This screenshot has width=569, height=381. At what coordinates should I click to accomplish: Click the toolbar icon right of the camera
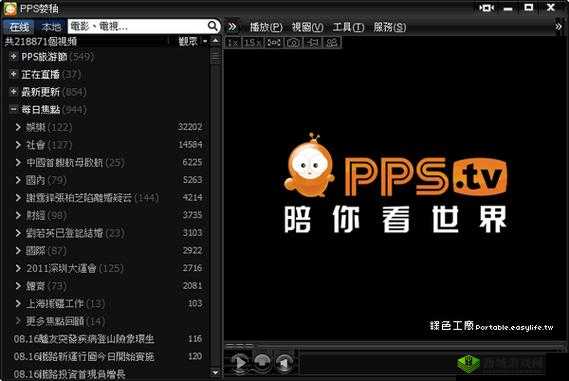click(312, 43)
